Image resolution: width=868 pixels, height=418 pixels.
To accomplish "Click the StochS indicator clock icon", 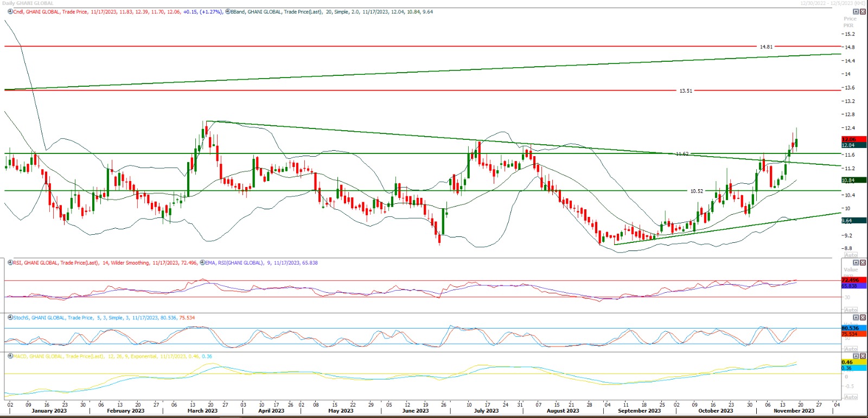I will click(x=10, y=318).
